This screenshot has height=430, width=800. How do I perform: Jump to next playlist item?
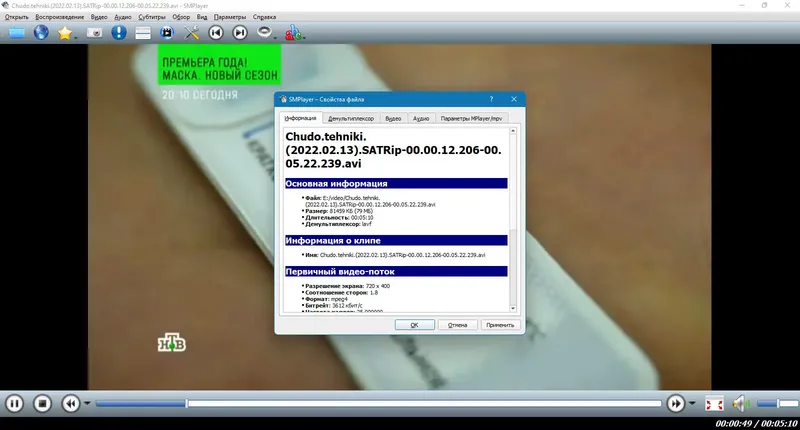240,33
